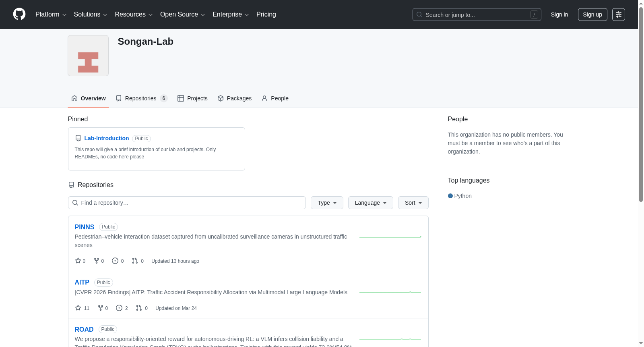The width and height of the screenshot is (644, 347).
Task: Open the issues icon for AITP
Action: (x=119, y=308)
